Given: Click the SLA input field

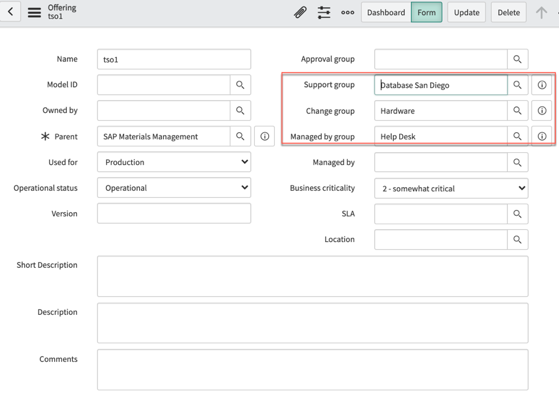Looking at the screenshot, I should tap(441, 214).
